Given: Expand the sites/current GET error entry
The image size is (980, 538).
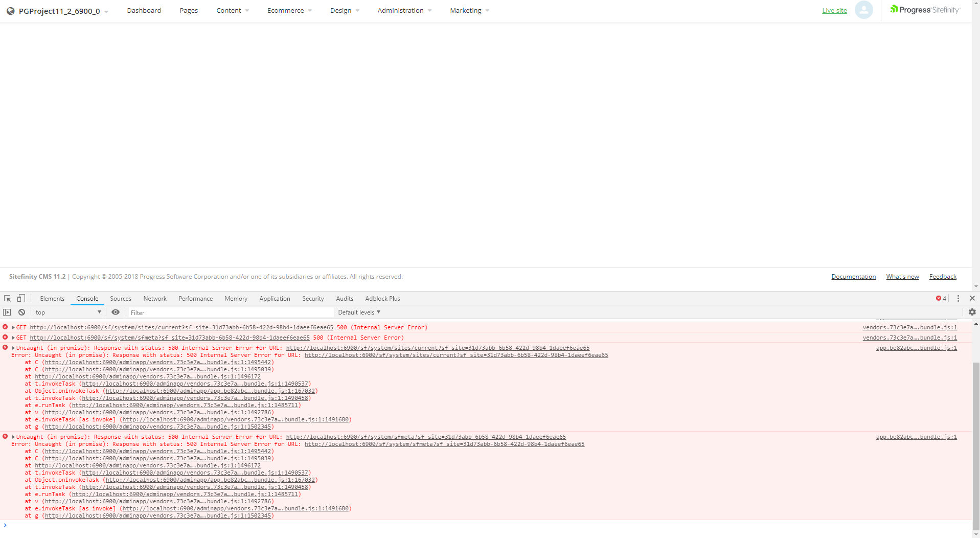Looking at the screenshot, I should pyautogui.click(x=13, y=327).
